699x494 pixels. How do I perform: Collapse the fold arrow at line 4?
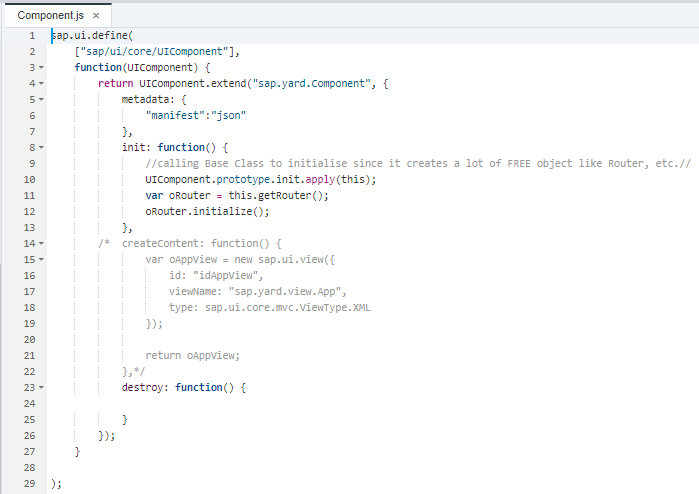point(41,84)
